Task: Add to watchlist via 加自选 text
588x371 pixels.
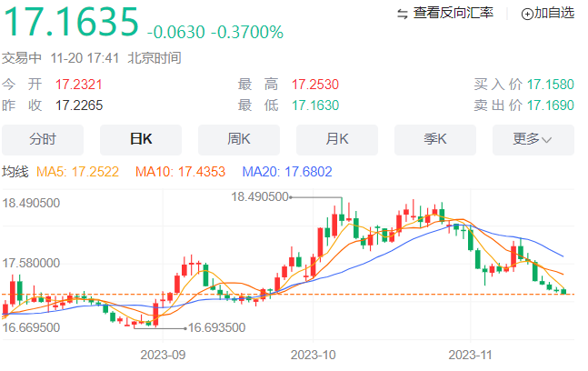Action: 554,14
